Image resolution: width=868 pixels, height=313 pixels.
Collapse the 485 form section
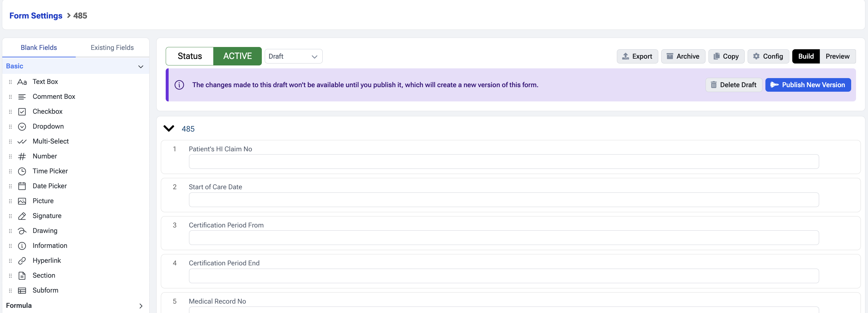tap(169, 129)
